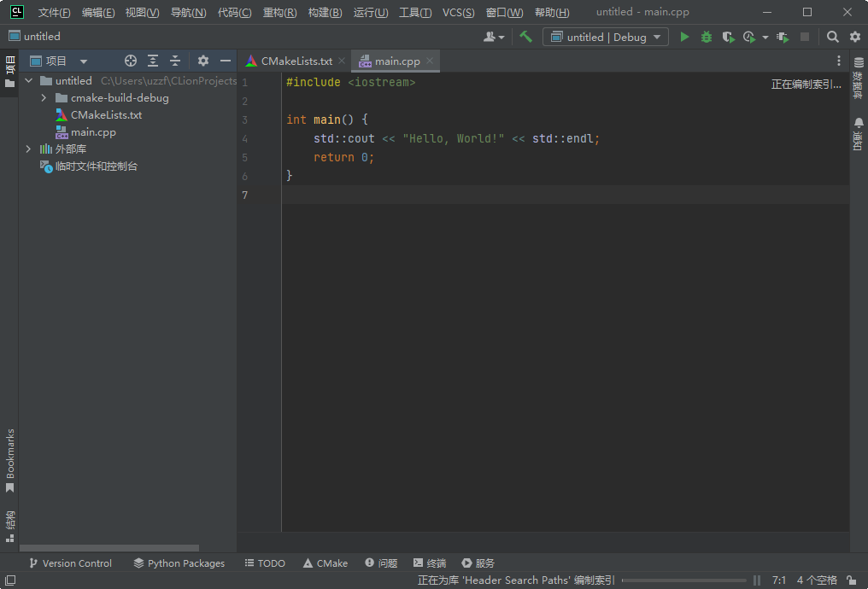Image resolution: width=868 pixels, height=589 pixels.
Task: Toggle read-only lock icon in status bar
Action: (x=852, y=580)
